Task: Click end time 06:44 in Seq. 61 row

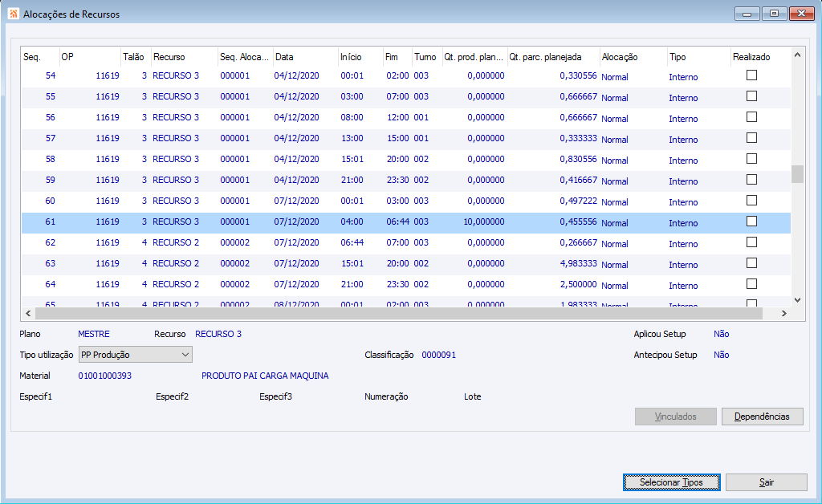Action: click(397, 222)
